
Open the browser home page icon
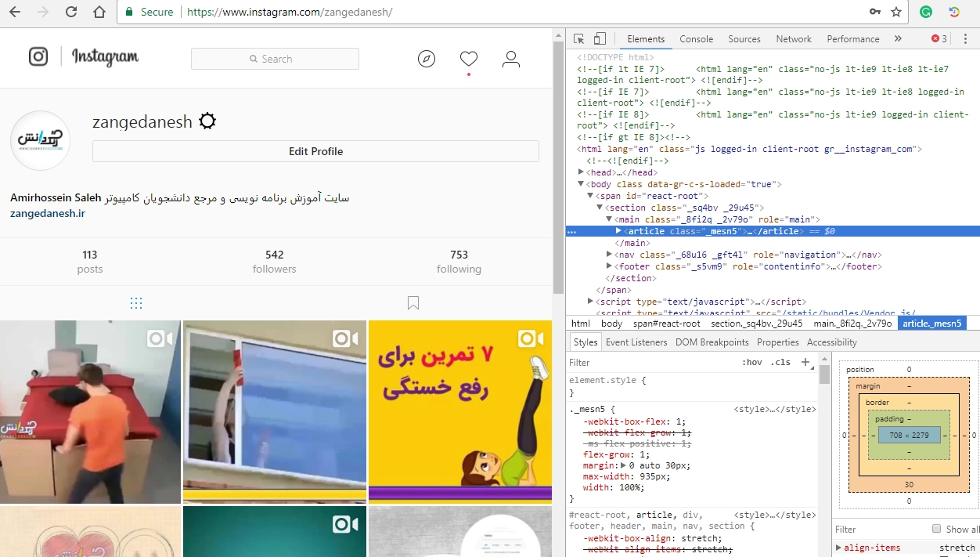pos(99,12)
